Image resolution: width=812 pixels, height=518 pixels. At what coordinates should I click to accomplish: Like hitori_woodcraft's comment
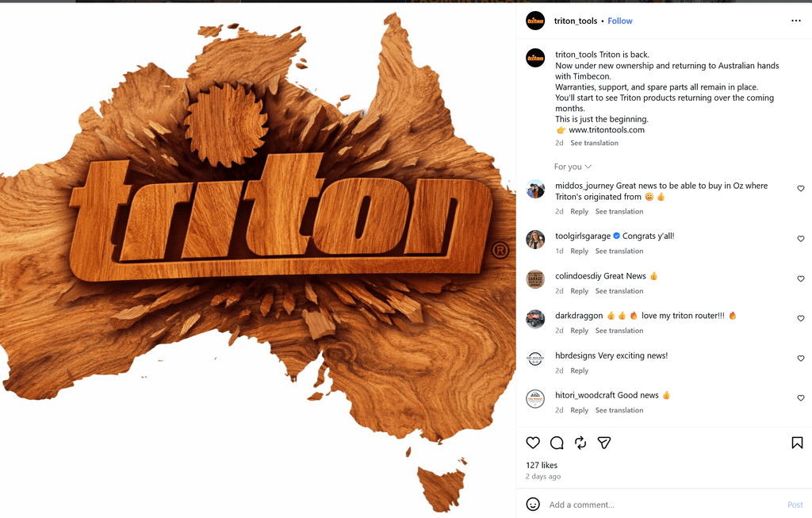click(x=801, y=398)
